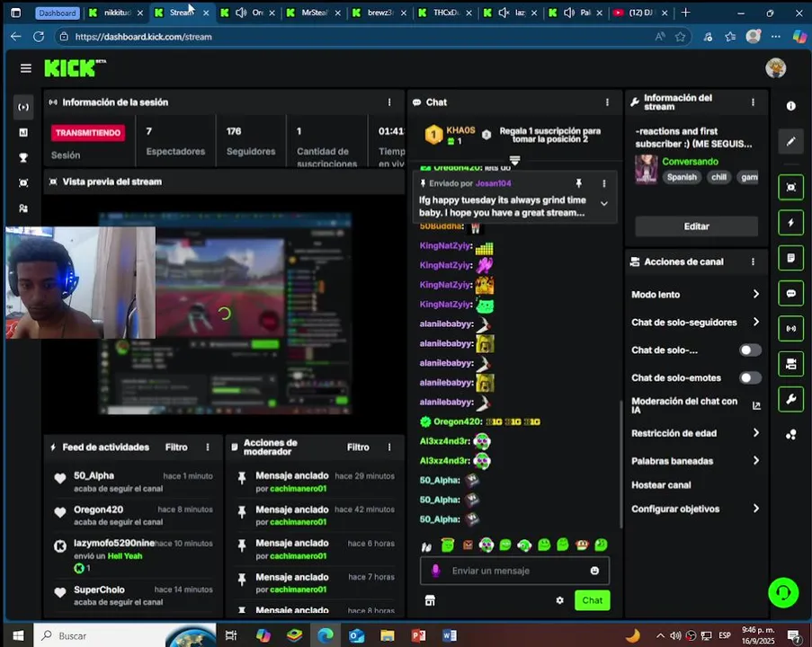The width and height of the screenshot is (812, 647).
Task: Click the stream preview video thumbnail
Action: (x=224, y=313)
